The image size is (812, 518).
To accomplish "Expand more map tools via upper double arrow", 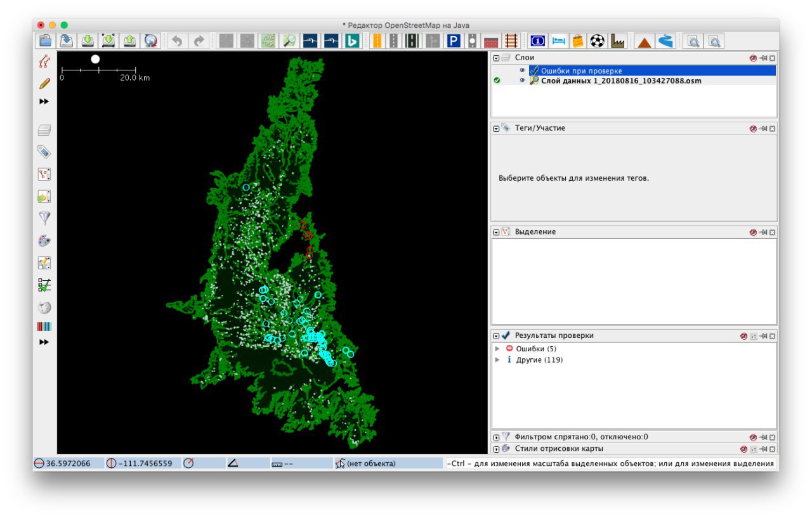I will pos(44,101).
